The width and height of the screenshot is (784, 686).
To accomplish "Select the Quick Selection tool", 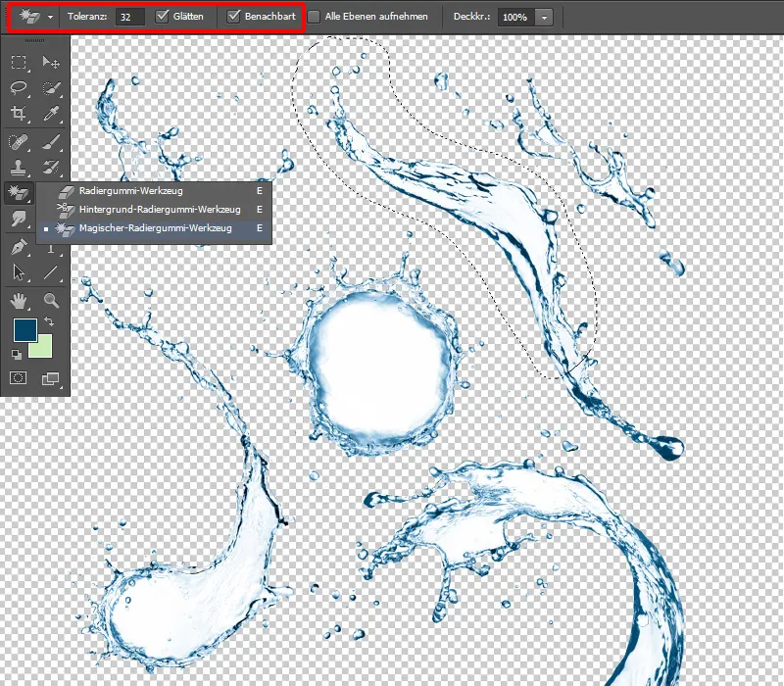I will coord(51,88).
